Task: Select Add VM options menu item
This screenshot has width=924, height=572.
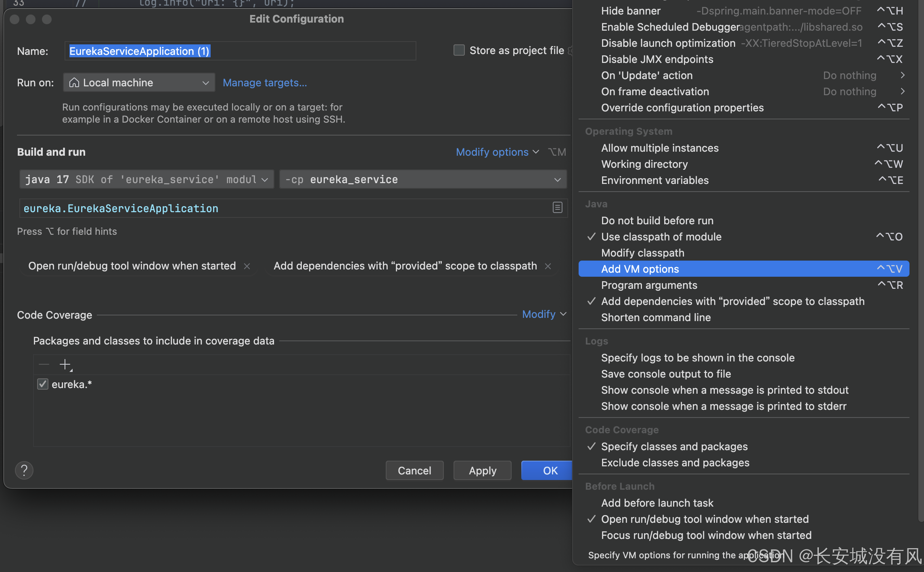Action: click(x=744, y=269)
